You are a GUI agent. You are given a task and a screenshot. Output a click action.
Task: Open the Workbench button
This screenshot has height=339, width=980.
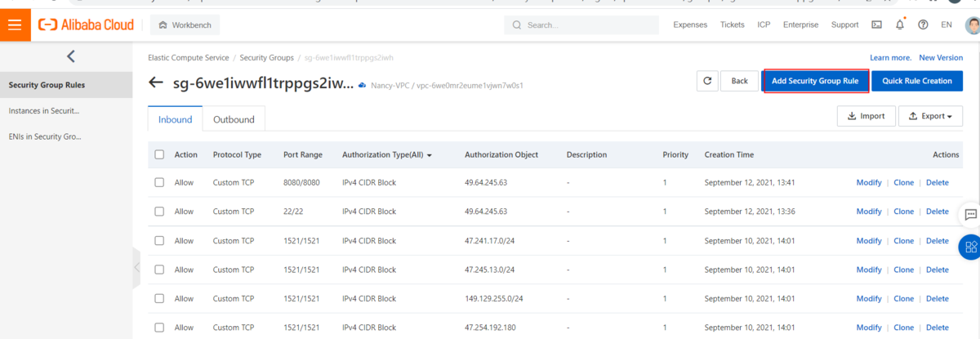pos(185,25)
